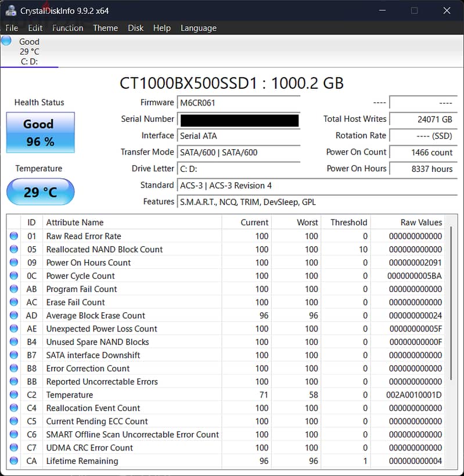The image size is (464, 476).
Task: Select threshold value 10 for Reallocated NAND
Action: (x=363, y=250)
